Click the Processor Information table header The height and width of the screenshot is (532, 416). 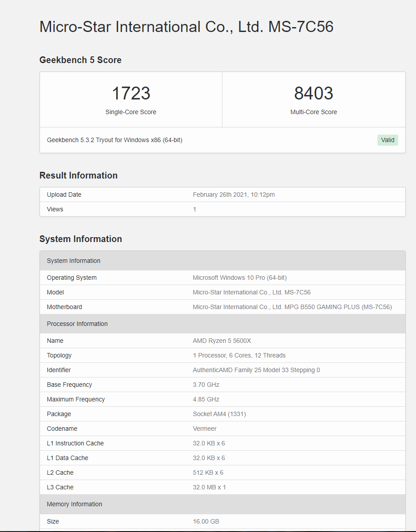(x=222, y=324)
